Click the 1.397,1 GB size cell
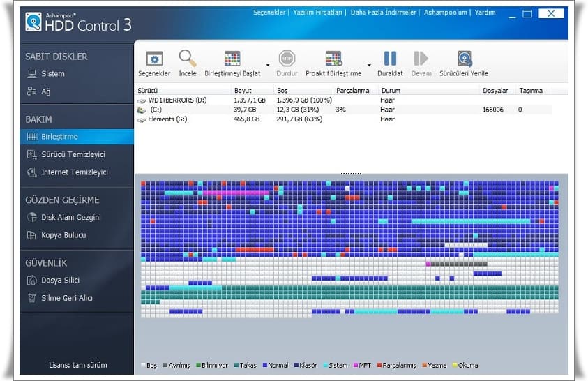 (250, 100)
